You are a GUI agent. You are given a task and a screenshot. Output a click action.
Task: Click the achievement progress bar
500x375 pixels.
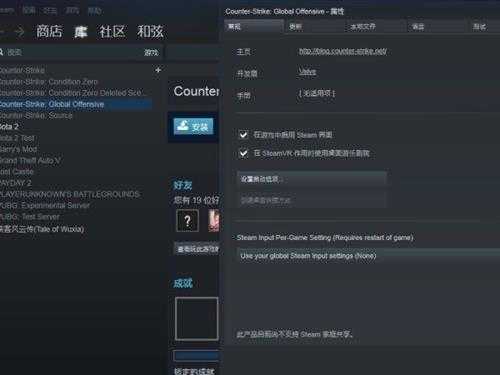tap(196, 356)
